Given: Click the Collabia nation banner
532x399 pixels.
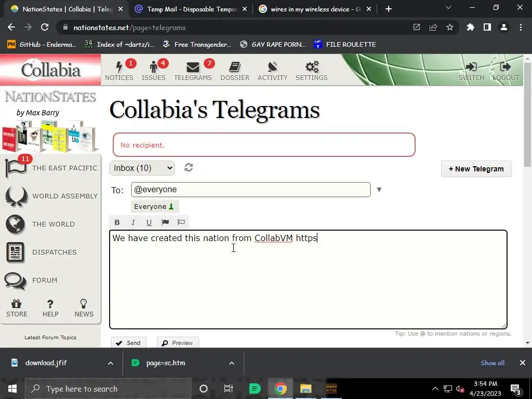Looking at the screenshot, I should click(50, 70).
